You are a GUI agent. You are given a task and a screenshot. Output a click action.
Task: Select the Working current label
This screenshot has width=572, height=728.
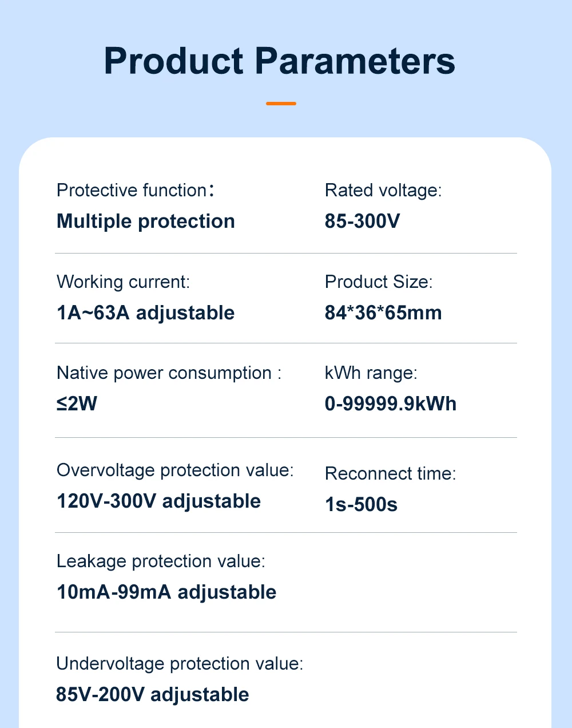point(123,282)
